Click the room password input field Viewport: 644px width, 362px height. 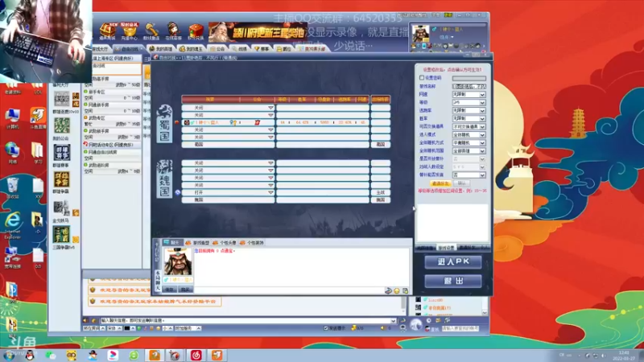[x=469, y=78]
